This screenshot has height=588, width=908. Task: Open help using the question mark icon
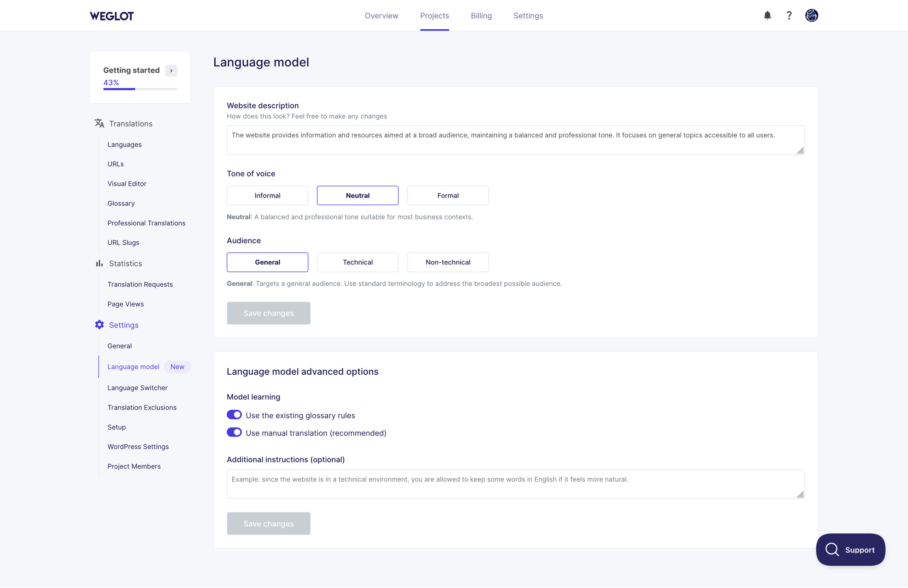[x=789, y=15]
